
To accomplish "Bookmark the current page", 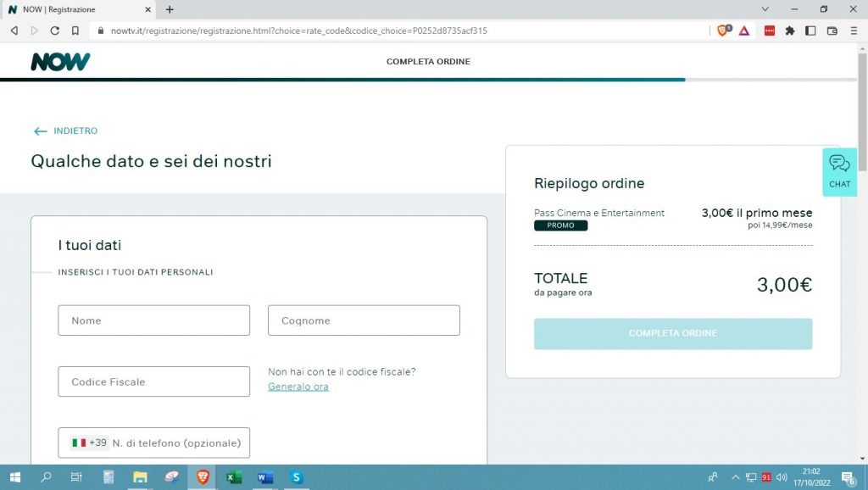I will click(x=77, y=30).
